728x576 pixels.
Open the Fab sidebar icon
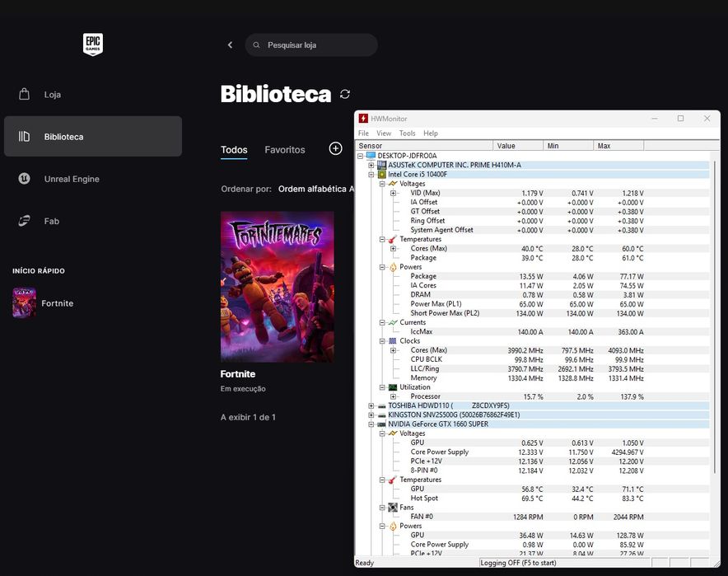click(24, 221)
